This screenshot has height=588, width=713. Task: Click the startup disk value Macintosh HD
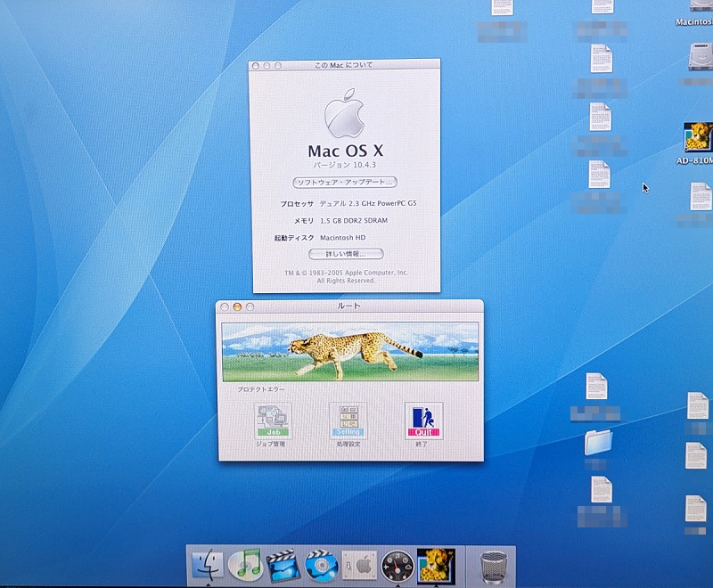click(x=343, y=238)
